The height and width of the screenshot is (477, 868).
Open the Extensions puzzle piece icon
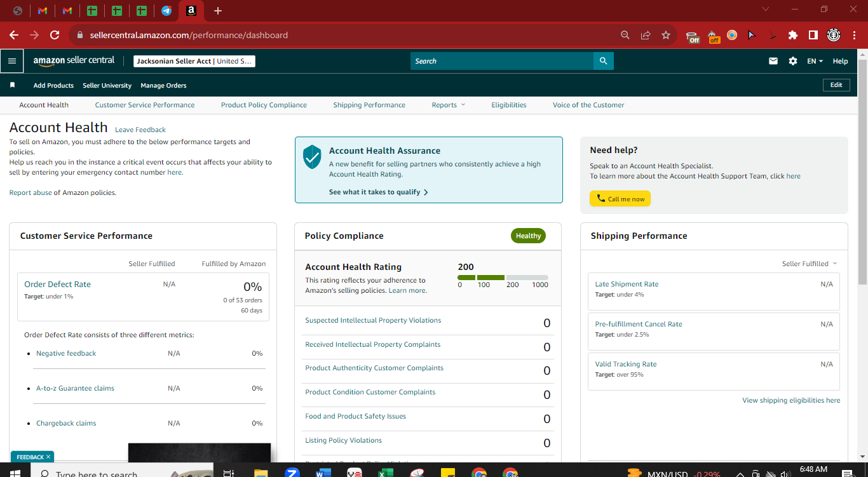tap(793, 35)
